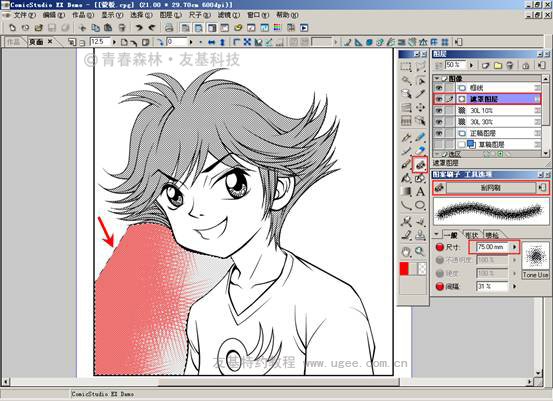Screen dimensions: 553x401
Task: Toggle visibility of the highlighted blue layer
Action: pos(439,99)
